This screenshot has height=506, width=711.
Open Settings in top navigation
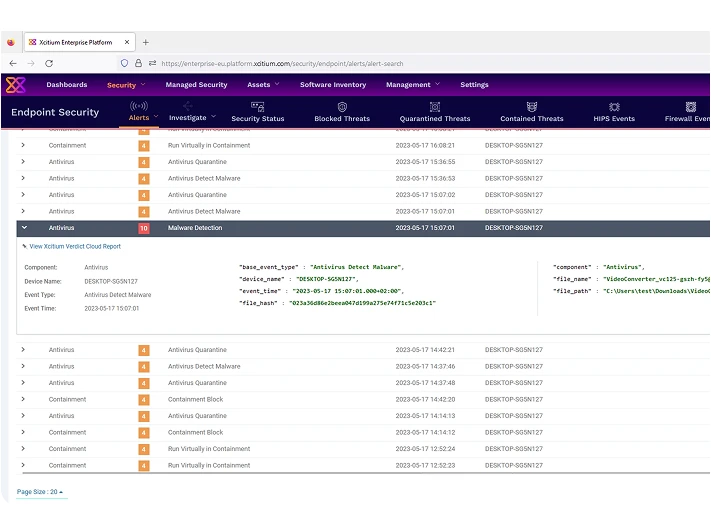[x=474, y=85]
